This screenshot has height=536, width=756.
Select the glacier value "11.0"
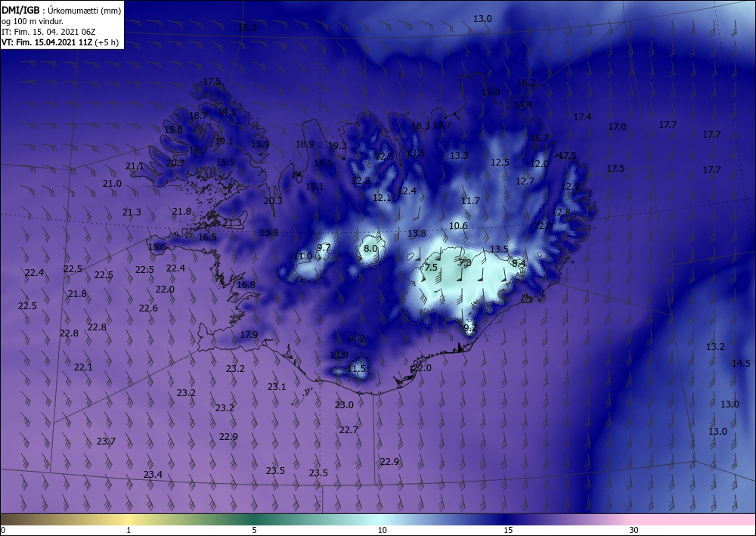(x=302, y=256)
